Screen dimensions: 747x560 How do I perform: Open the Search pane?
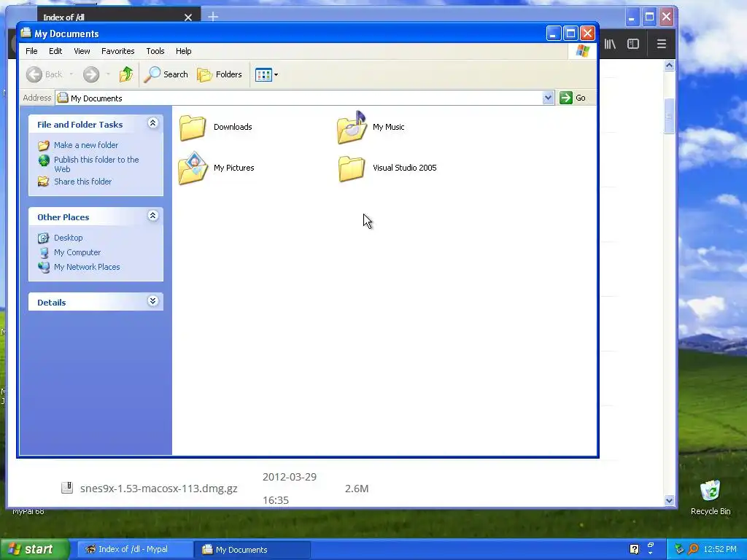coord(166,74)
